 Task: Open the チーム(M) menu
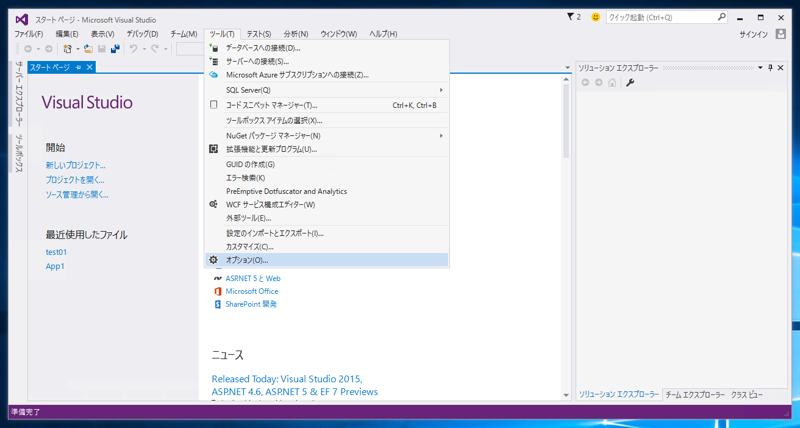184,34
